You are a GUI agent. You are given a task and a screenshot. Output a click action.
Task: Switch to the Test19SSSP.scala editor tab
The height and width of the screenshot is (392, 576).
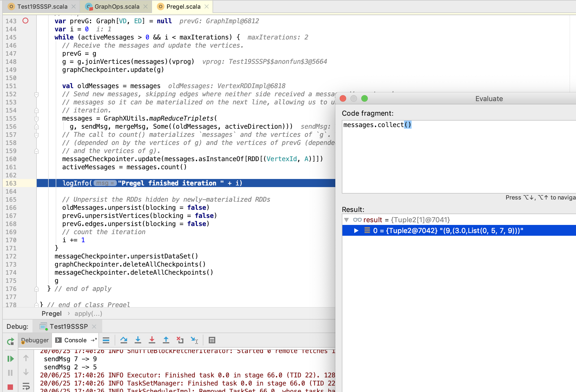[42, 6]
